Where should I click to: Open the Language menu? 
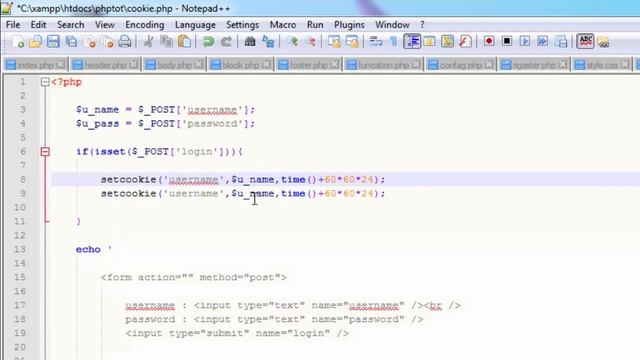coord(195,25)
